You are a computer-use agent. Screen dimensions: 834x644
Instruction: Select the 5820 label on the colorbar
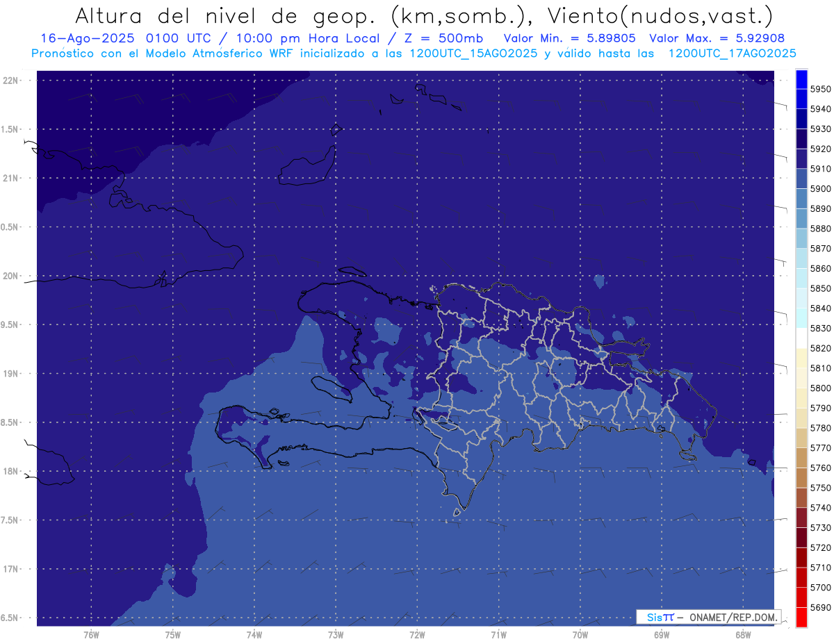point(820,348)
